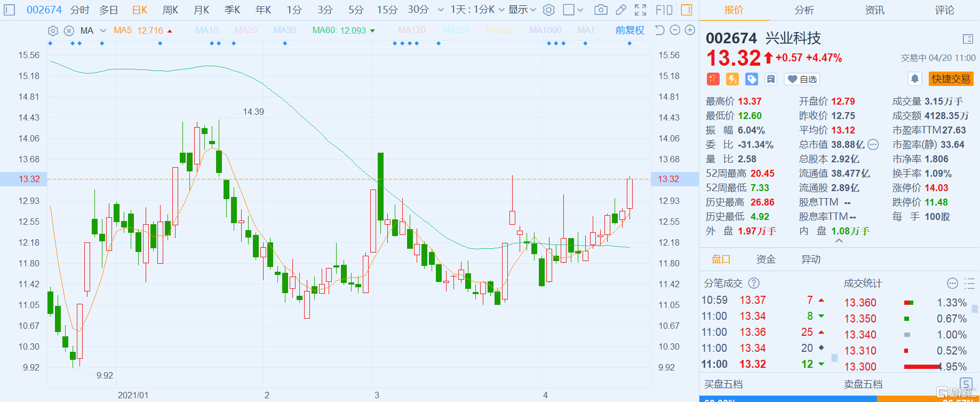Image resolution: width=980 pixels, height=402 pixels.
Task: Zoom out chart with minus icon
Action: 675,30
